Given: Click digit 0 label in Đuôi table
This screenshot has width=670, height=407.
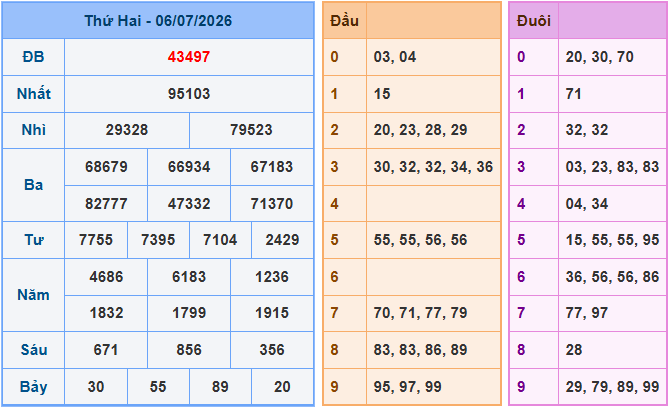Looking at the screenshot, I should pyautogui.click(x=521, y=57).
